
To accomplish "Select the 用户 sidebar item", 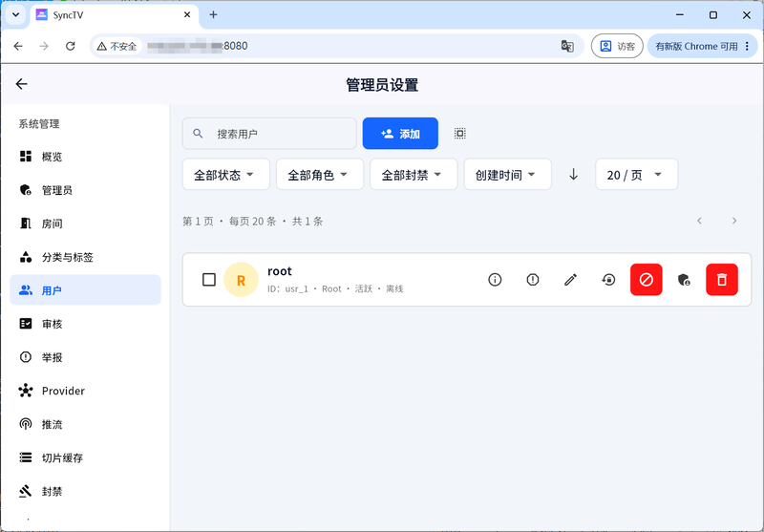I will 85,289.
